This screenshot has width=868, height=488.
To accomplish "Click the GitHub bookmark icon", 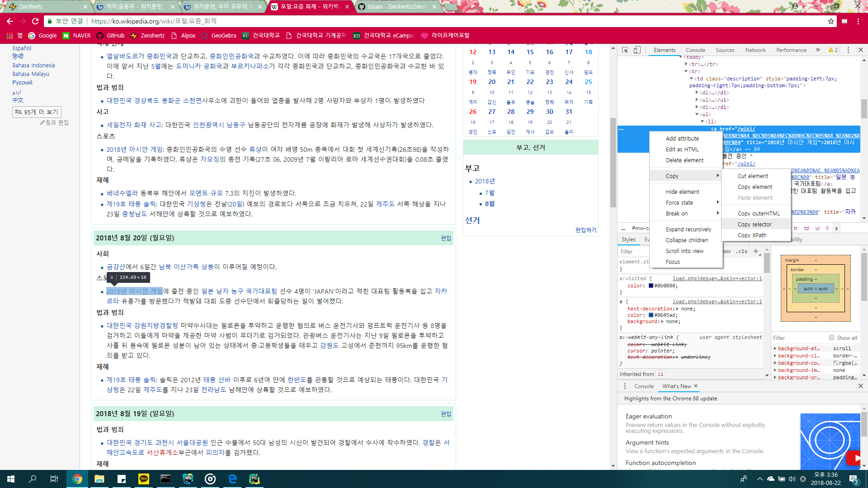I will pos(99,35).
